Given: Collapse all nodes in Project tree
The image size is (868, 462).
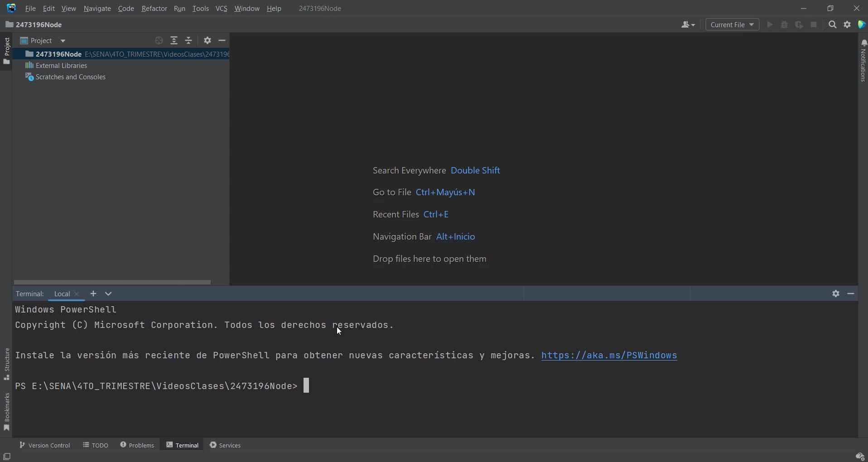Looking at the screenshot, I should [189, 40].
